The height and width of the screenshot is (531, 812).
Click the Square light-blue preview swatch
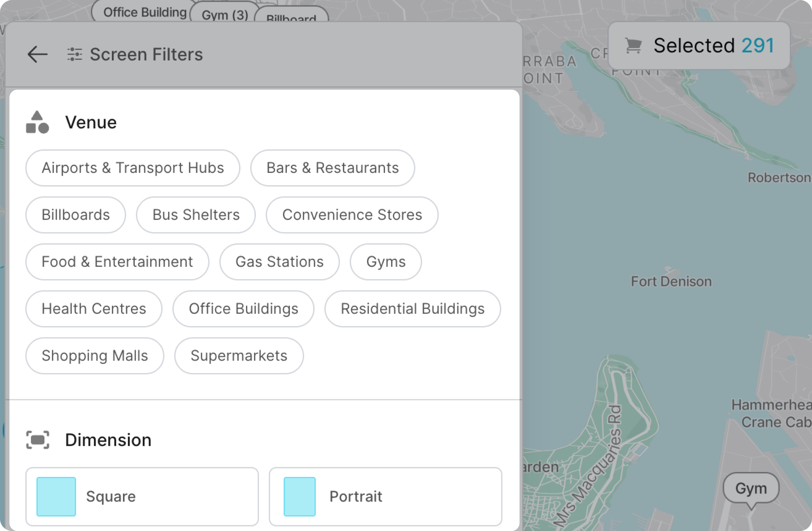(x=56, y=497)
